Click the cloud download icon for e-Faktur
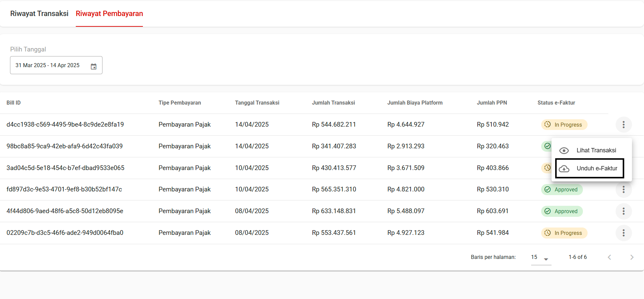Image resolution: width=644 pixels, height=299 pixels. [564, 169]
